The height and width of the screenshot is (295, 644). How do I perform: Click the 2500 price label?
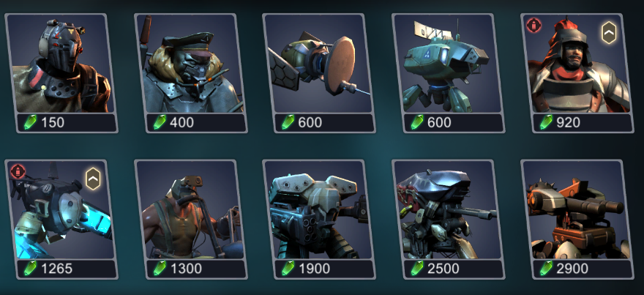443,269
